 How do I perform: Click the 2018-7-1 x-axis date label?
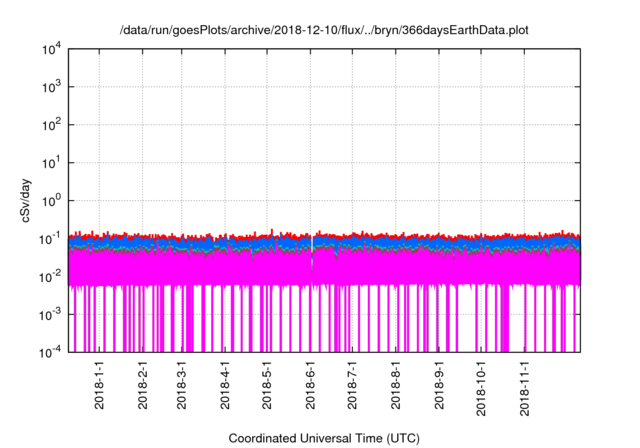coord(352,385)
